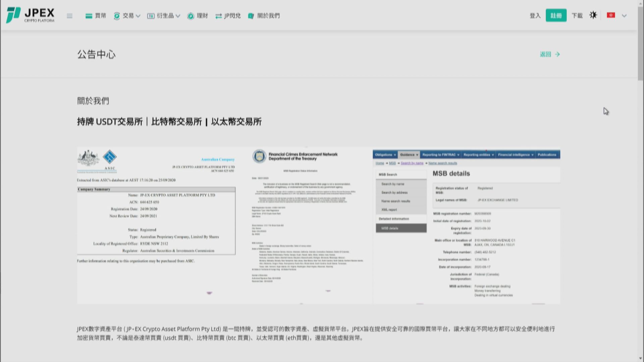Viewport: 644px width, 362px height.
Task: Click the red V1 language flag icon
Action: pyautogui.click(x=610, y=15)
